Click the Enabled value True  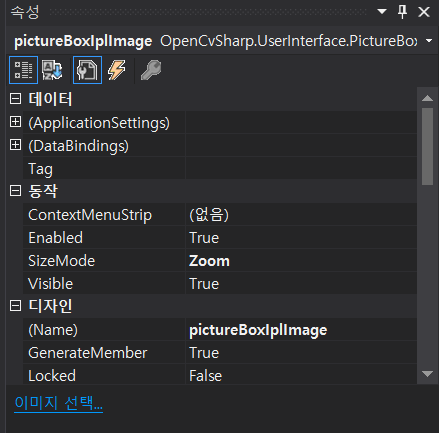(x=204, y=238)
